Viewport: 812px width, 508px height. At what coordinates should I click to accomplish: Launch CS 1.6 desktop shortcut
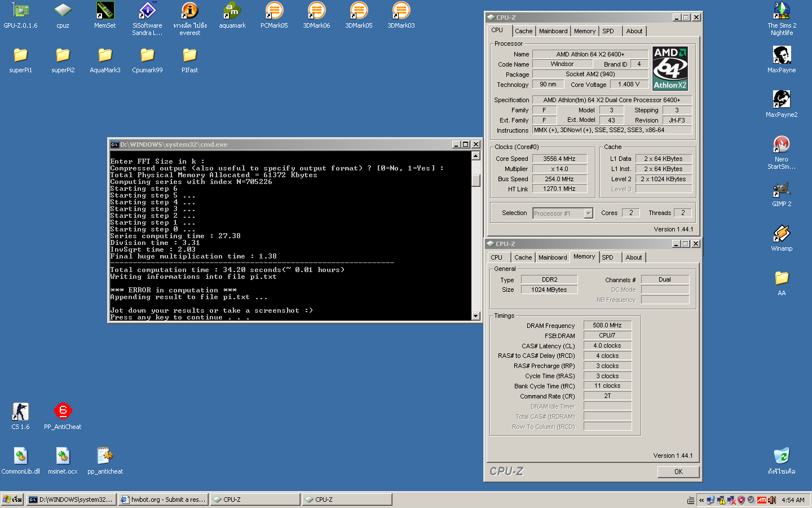tap(20, 416)
